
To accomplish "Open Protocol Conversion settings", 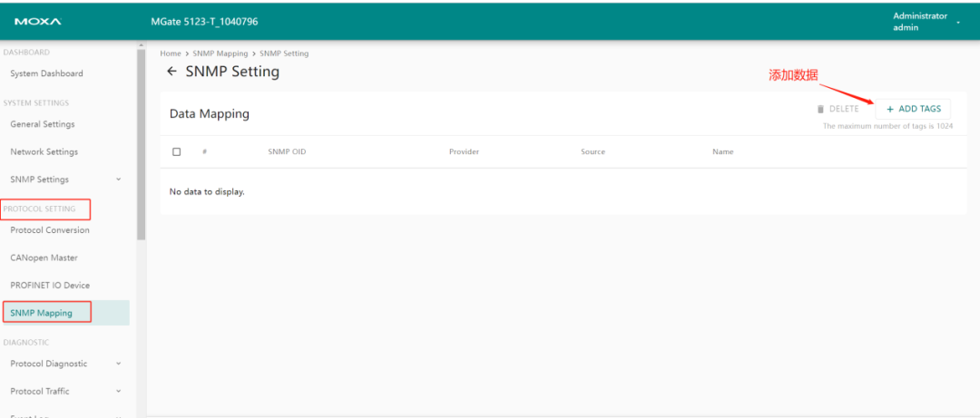I will pos(50,230).
